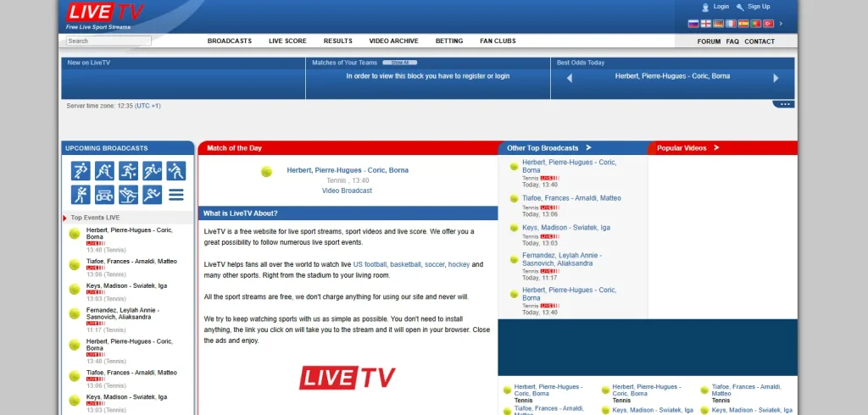Image resolution: width=868 pixels, height=415 pixels.
Task: Show more language flags arrow
Action: click(781, 24)
